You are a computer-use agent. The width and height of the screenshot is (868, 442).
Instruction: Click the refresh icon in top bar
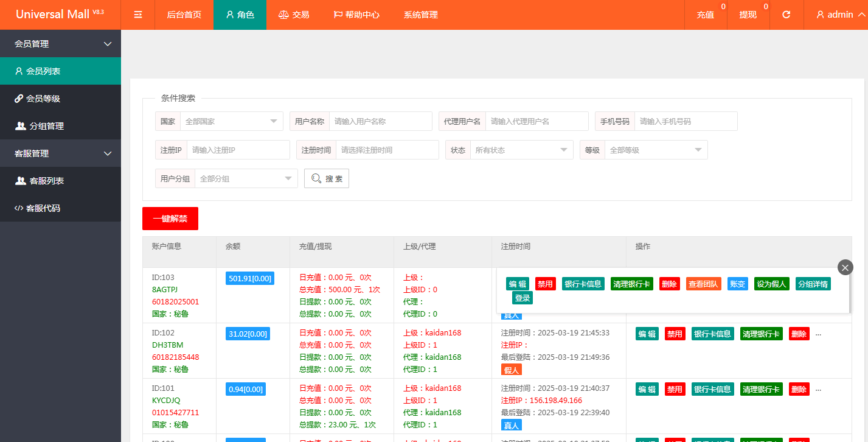[786, 15]
